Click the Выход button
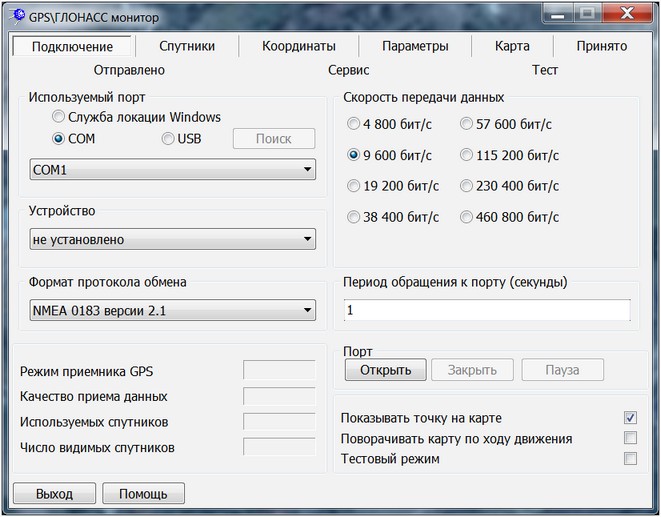 pyautogui.click(x=54, y=494)
